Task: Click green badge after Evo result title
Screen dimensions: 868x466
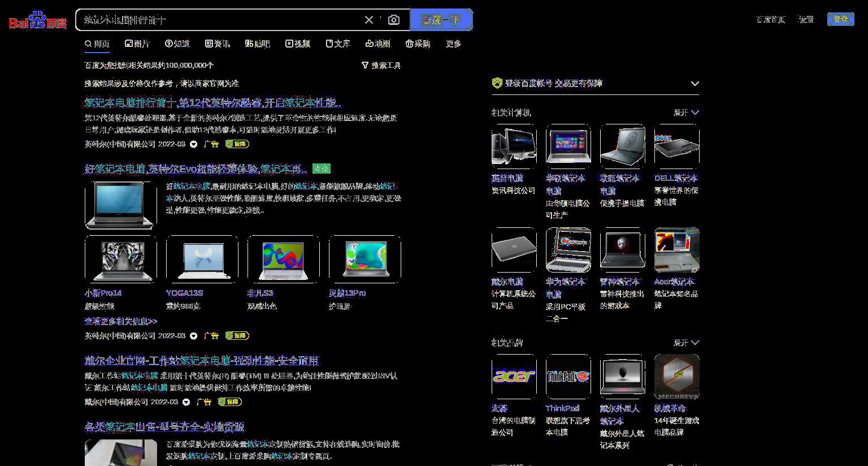Action: click(322, 169)
